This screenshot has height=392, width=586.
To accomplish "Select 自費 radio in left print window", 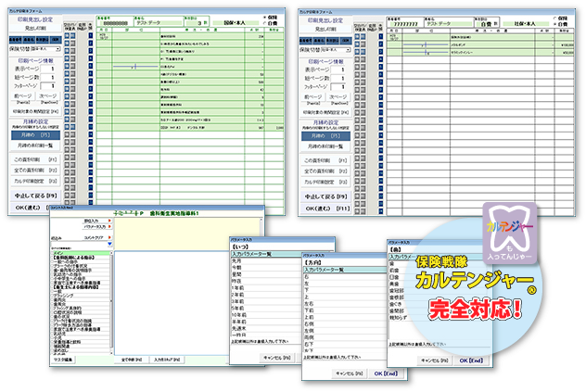I will click(x=265, y=23).
